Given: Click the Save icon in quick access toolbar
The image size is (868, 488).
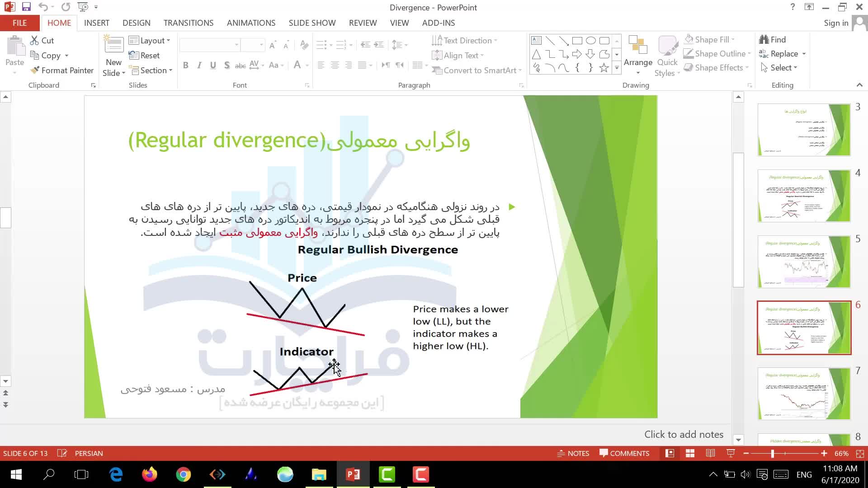Looking at the screenshot, I should [x=26, y=7].
